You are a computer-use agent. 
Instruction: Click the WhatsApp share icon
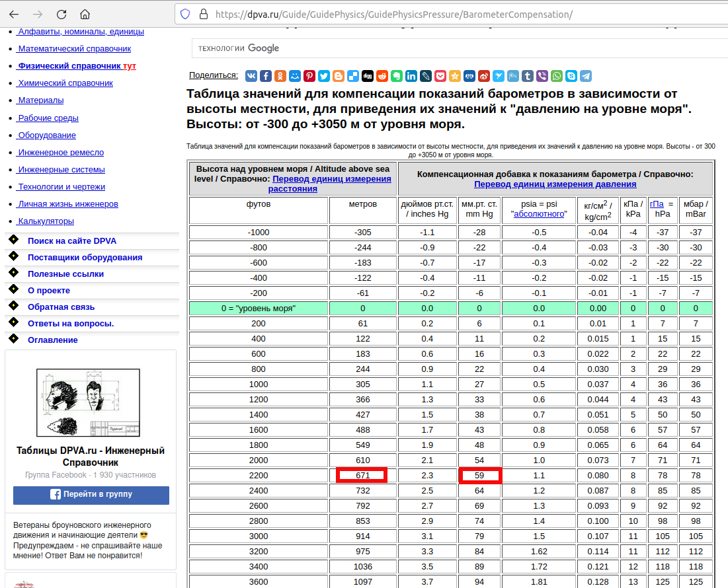(557, 76)
